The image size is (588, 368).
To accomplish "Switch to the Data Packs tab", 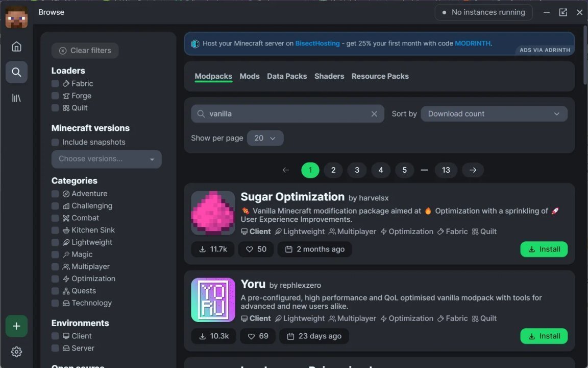I will (287, 76).
